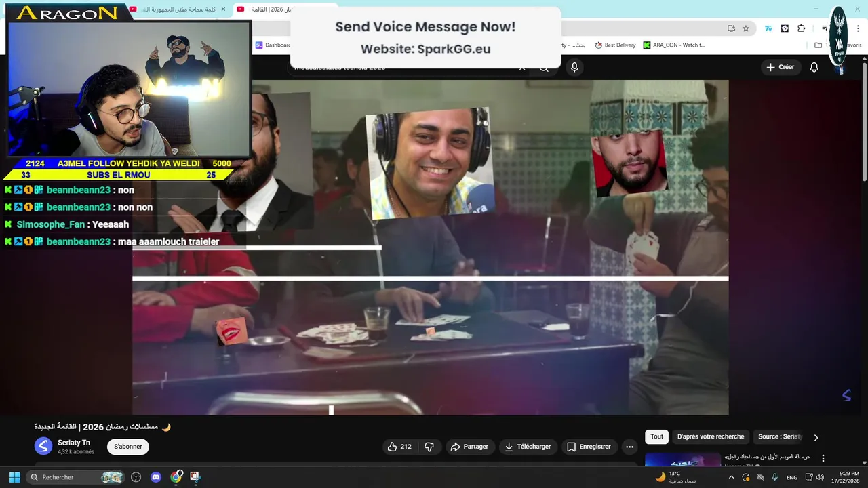Open the OBS-style icon after Search box
This screenshot has width=868, height=488.
tap(136, 477)
